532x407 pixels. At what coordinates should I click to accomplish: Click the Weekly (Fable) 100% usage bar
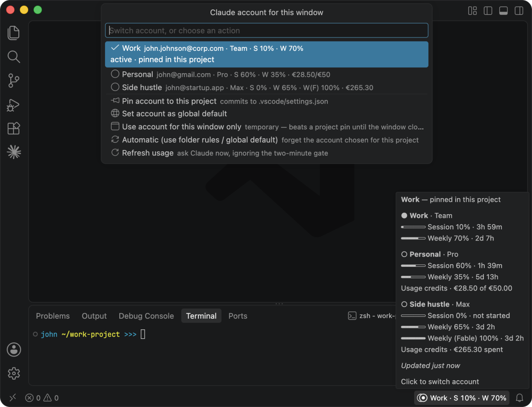(413, 338)
